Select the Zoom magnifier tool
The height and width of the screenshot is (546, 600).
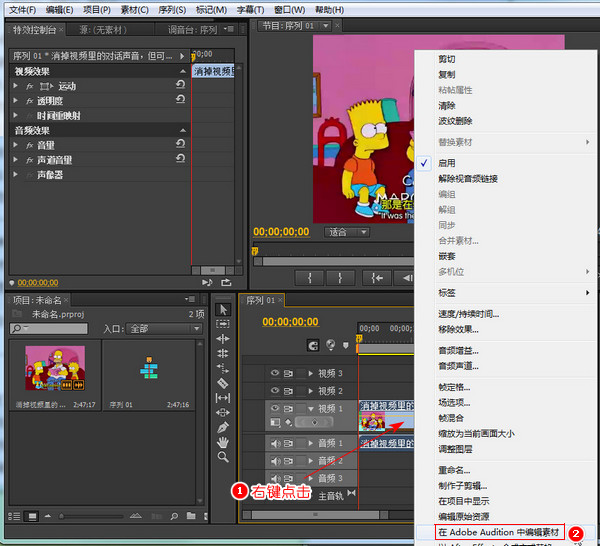point(223,457)
